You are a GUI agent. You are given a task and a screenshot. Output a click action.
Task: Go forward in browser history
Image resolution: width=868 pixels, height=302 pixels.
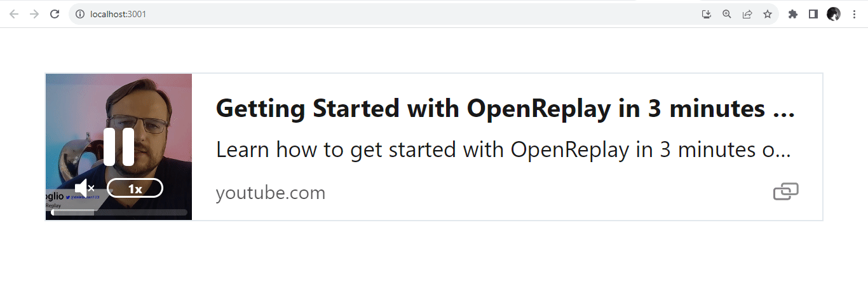pos(34,14)
